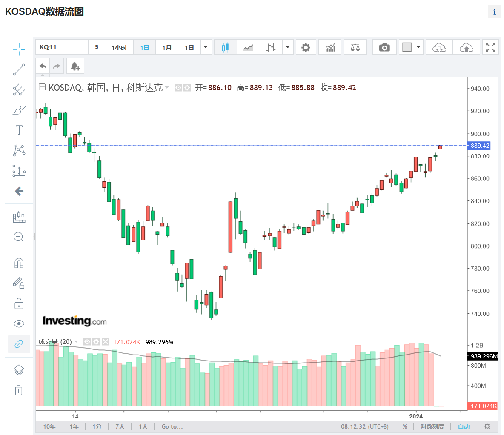The image size is (504, 435).
Task: Expand the 成交量 (20) indicator dropdown
Action: tap(77, 341)
